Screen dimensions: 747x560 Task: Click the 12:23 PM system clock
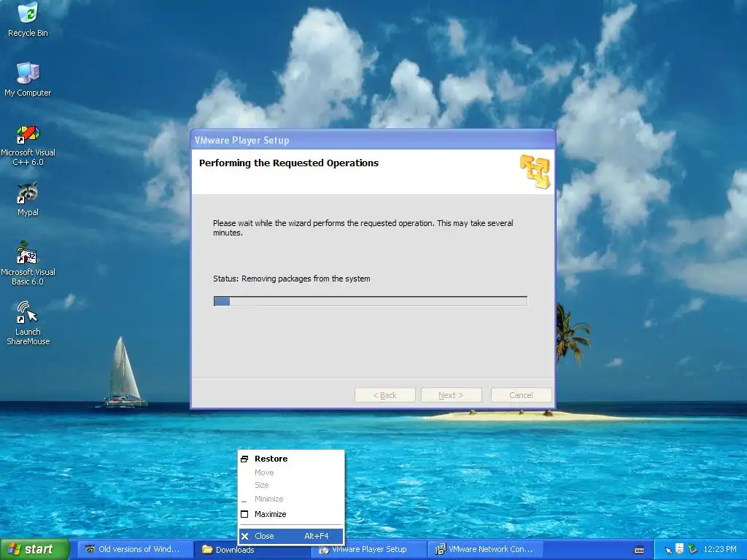[720, 549]
